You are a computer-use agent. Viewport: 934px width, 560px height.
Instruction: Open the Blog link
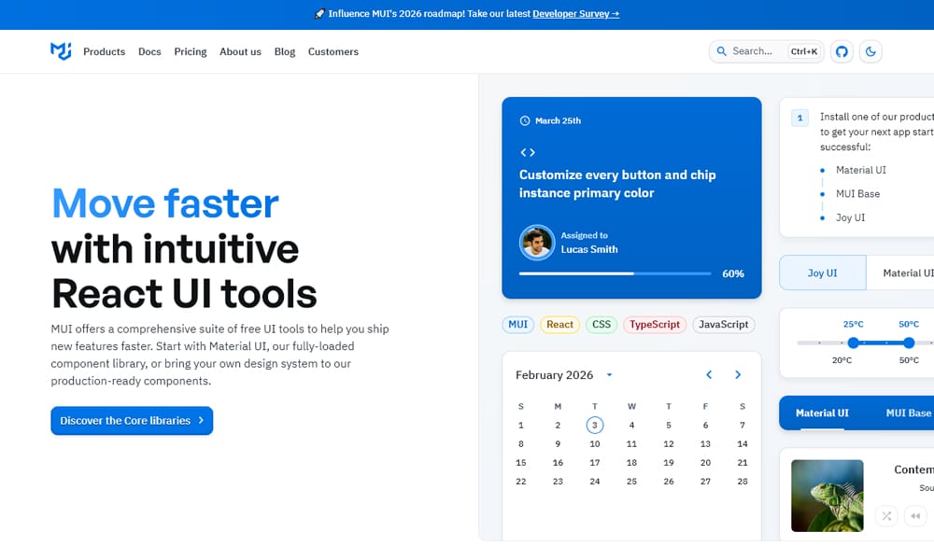tap(285, 51)
